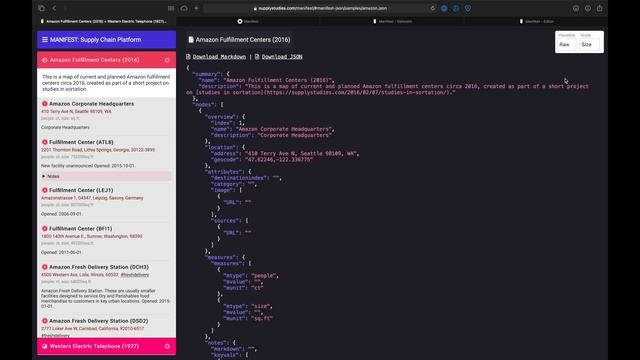Click the globe icon beside Western Electric Telephone
This screenshot has height=360, width=640.
[45, 346]
